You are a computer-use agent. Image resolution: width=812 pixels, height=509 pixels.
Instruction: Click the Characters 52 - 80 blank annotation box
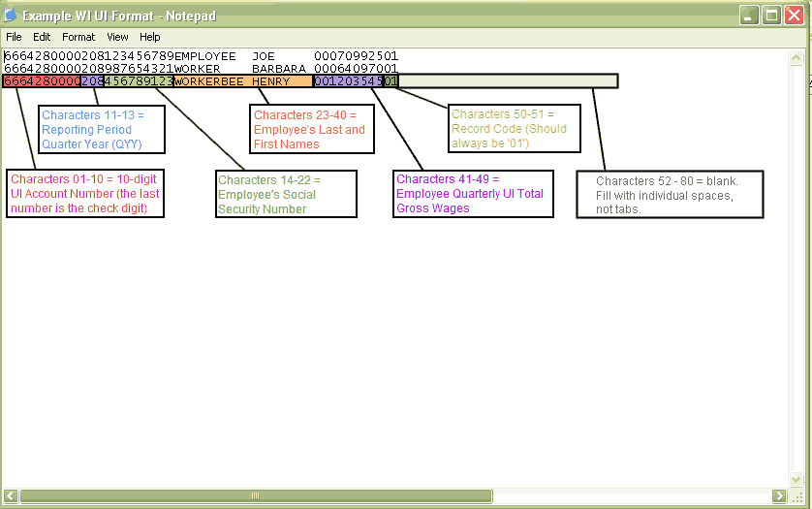(670, 195)
